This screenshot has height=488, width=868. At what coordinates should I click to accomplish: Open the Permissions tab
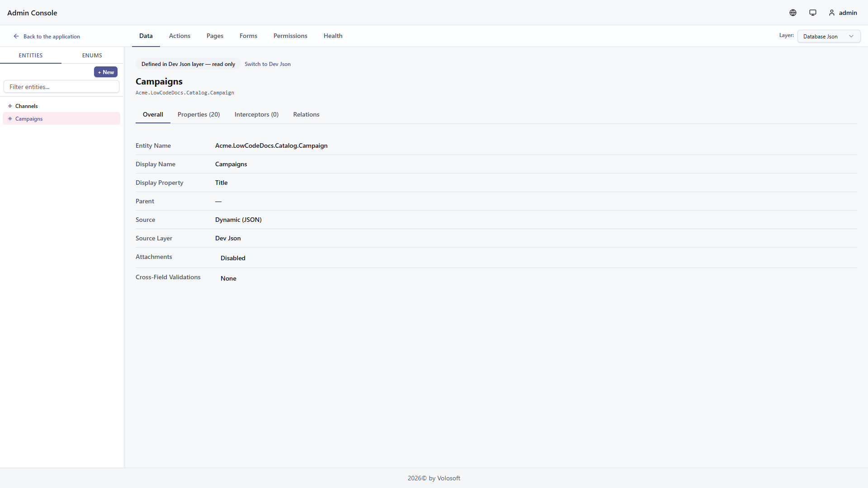click(290, 36)
